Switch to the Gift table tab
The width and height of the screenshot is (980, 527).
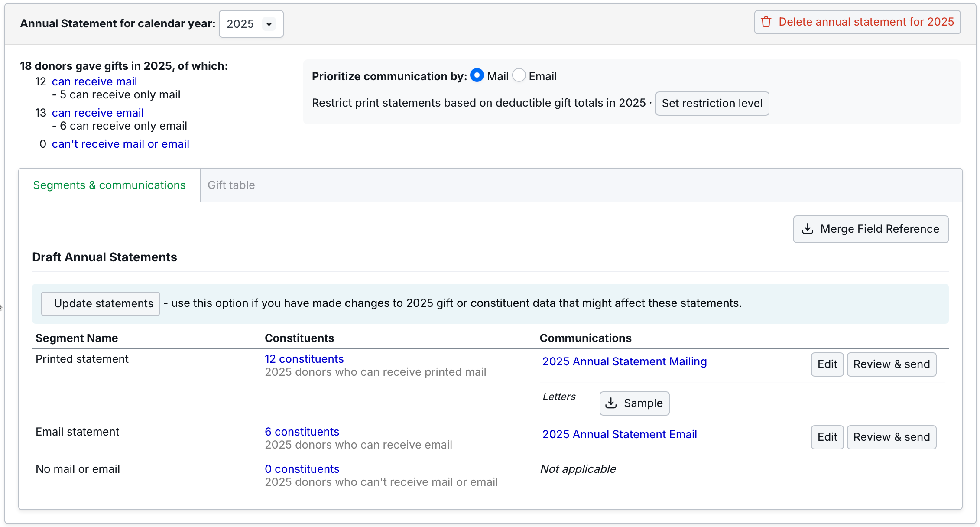pos(231,185)
